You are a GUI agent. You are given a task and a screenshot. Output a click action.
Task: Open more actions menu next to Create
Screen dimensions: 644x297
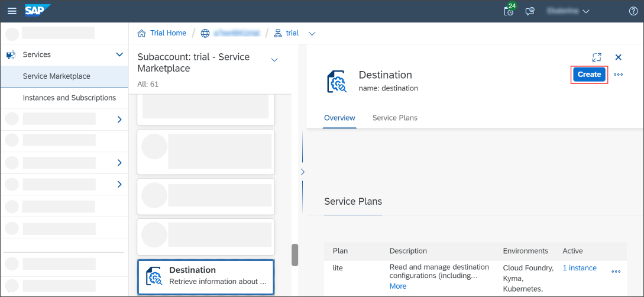[618, 75]
